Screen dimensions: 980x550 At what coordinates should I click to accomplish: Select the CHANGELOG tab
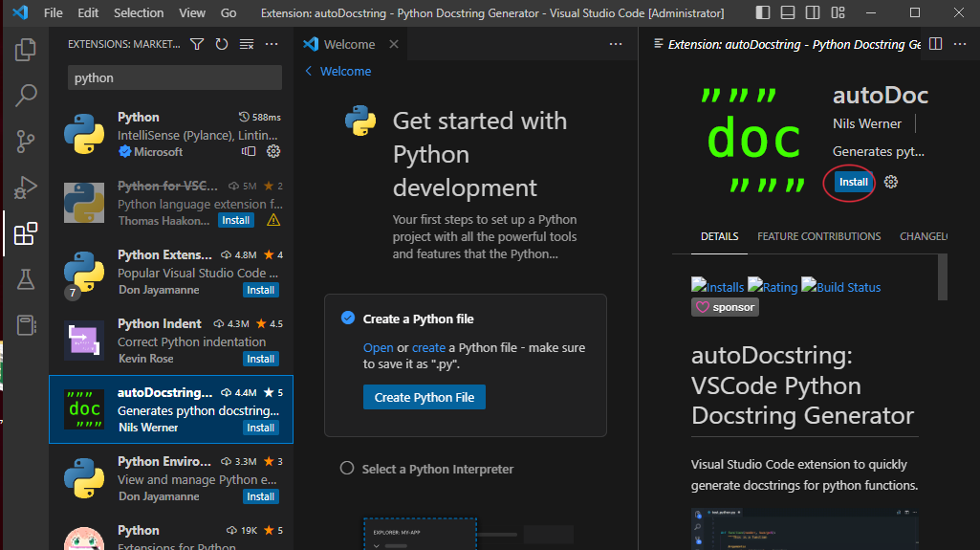[x=924, y=236]
